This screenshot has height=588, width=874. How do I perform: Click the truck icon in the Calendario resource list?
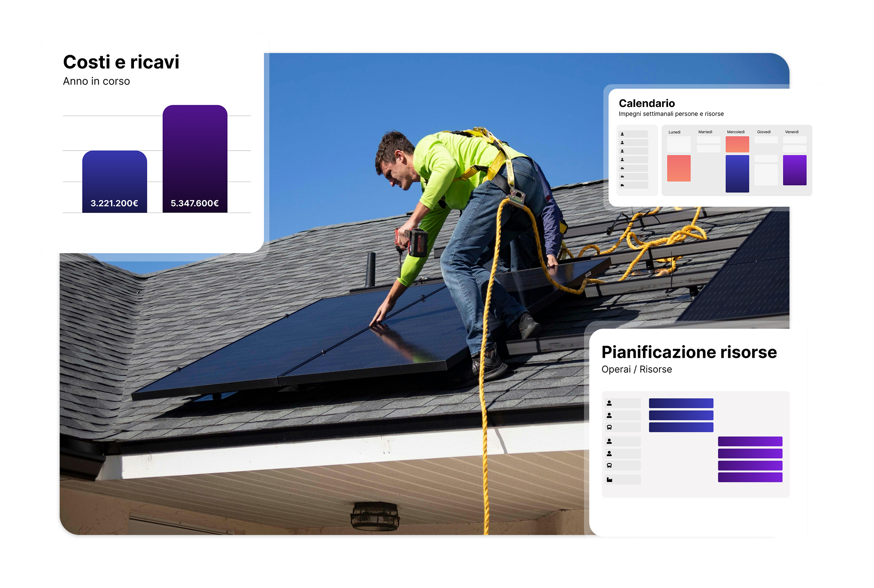coord(622,185)
